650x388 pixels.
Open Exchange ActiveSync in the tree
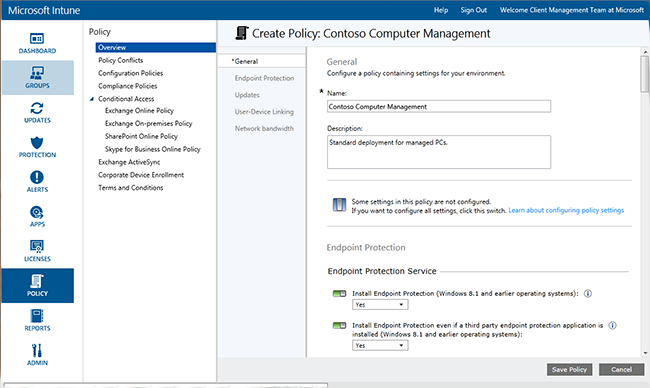[x=129, y=162]
